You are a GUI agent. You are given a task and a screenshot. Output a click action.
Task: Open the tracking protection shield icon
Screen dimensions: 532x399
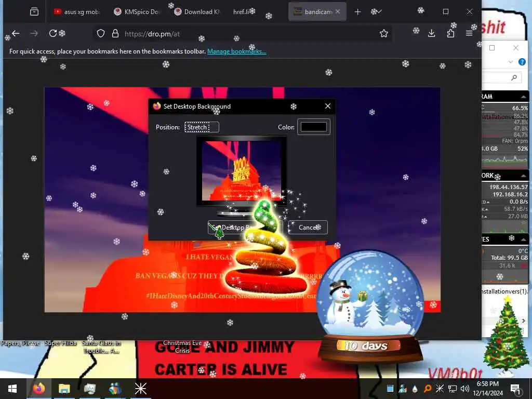[101, 33]
